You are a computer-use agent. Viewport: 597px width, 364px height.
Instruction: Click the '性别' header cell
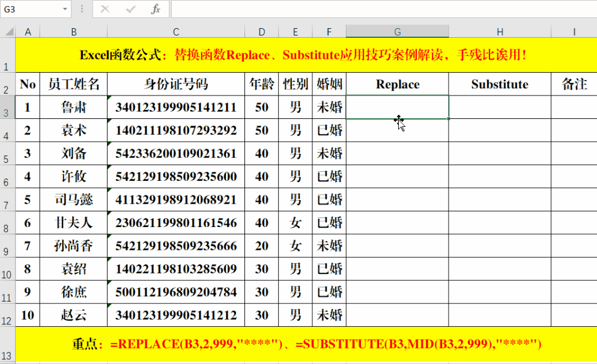point(295,84)
